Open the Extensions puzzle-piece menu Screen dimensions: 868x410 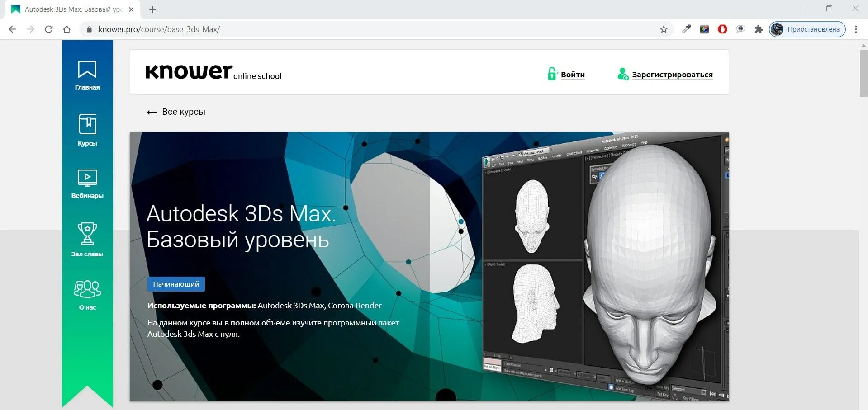click(759, 29)
